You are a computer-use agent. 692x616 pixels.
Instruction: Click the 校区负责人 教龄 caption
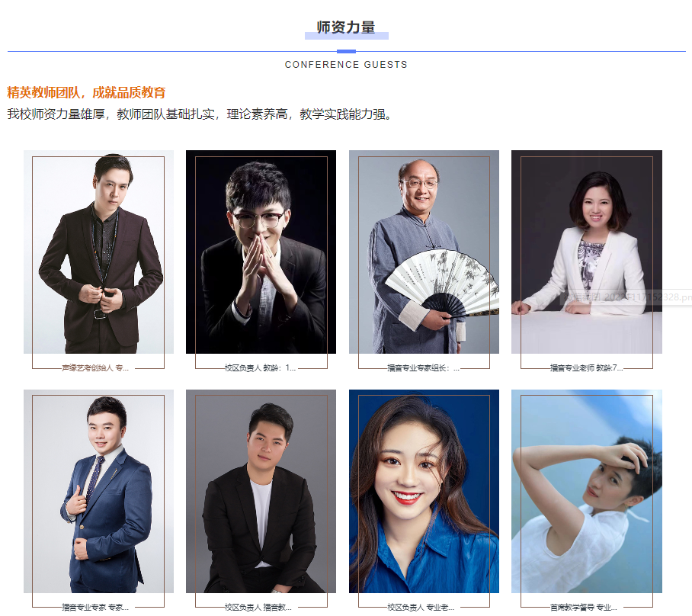tap(261, 367)
